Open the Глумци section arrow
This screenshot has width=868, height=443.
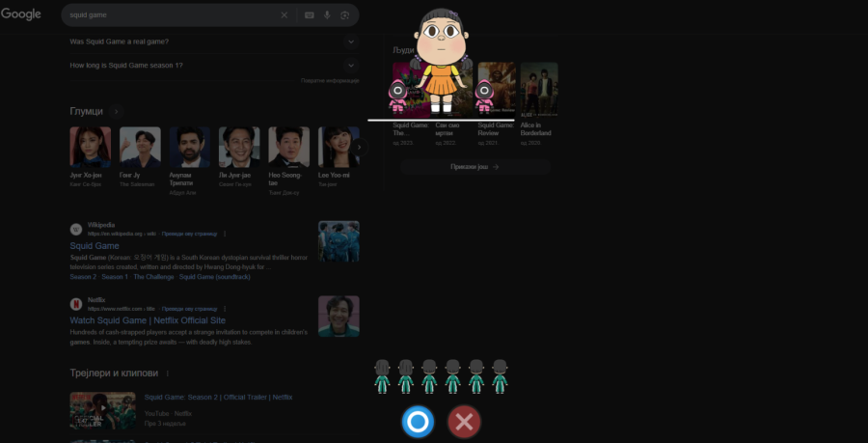[x=117, y=111]
